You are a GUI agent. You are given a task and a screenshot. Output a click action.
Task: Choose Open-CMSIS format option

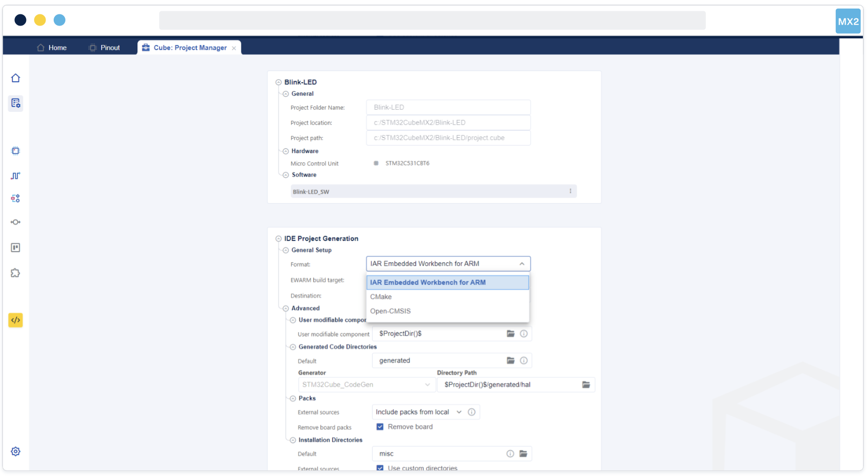(390, 311)
